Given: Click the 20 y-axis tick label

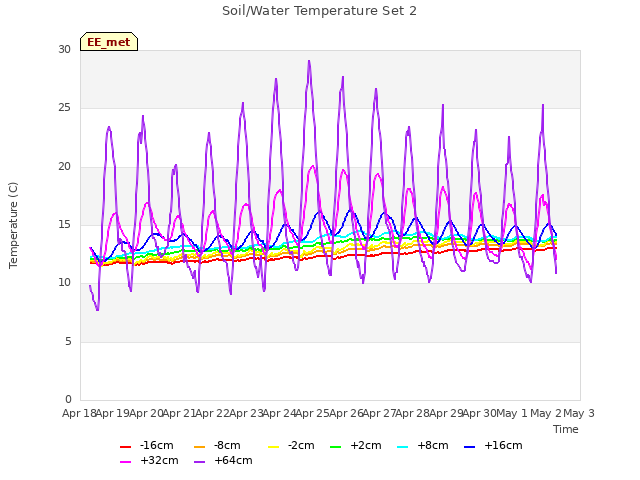Looking at the screenshot, I should click(64, 167).
